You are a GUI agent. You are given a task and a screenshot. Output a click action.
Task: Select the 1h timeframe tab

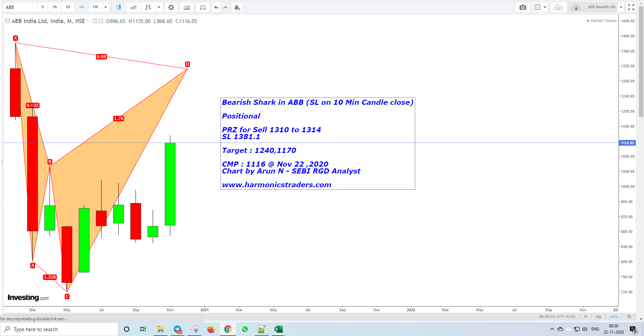tap(54, 7)
